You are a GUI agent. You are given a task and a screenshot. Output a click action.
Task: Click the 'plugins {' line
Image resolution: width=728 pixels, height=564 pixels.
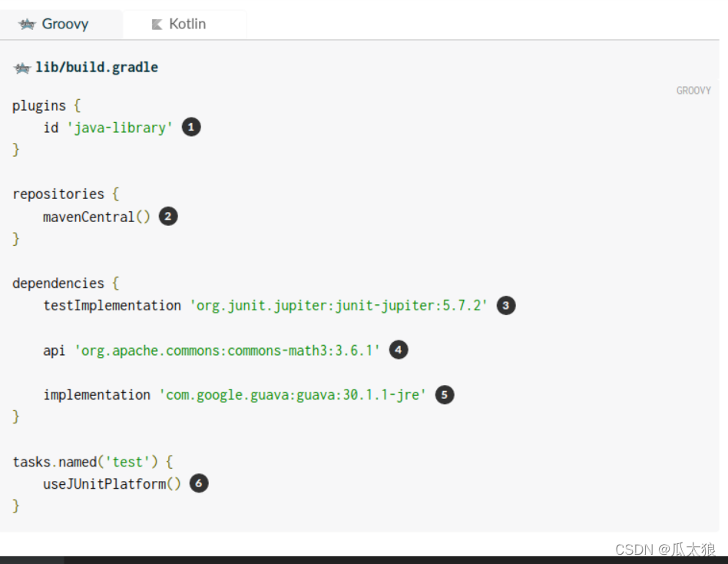click(46, 106)
